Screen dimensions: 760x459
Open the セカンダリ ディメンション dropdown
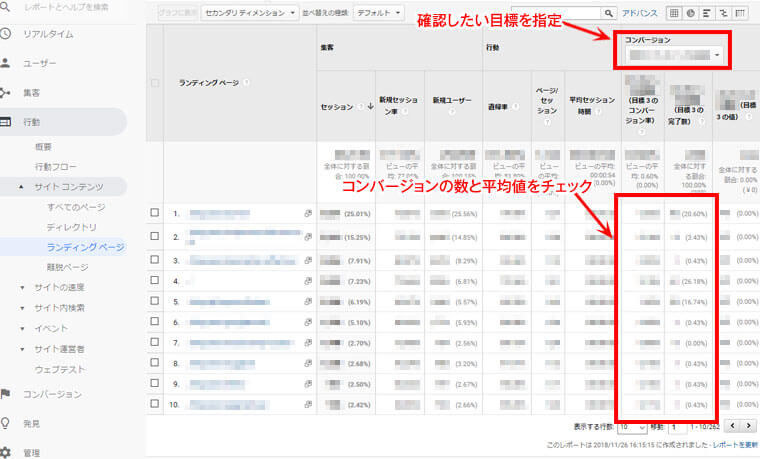[x=250, y=13]
